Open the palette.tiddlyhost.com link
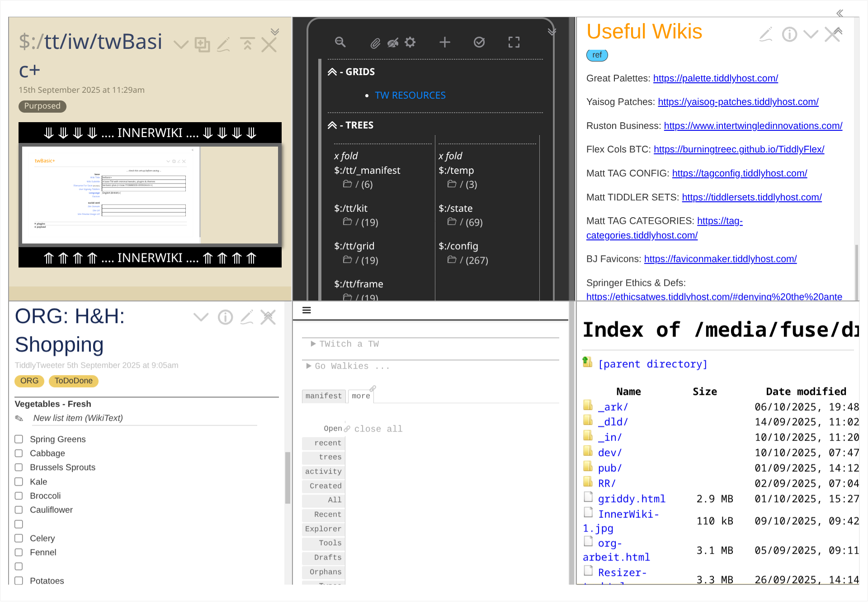This screenshot has height=604, width=868. (715, 78)
